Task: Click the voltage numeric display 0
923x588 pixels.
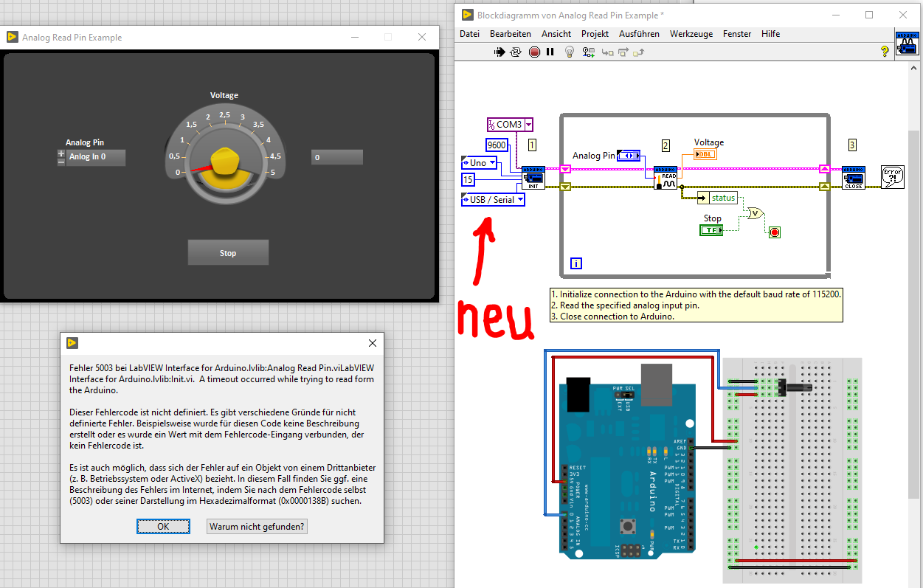Action: pyautogui.click(x=336, y=157)
